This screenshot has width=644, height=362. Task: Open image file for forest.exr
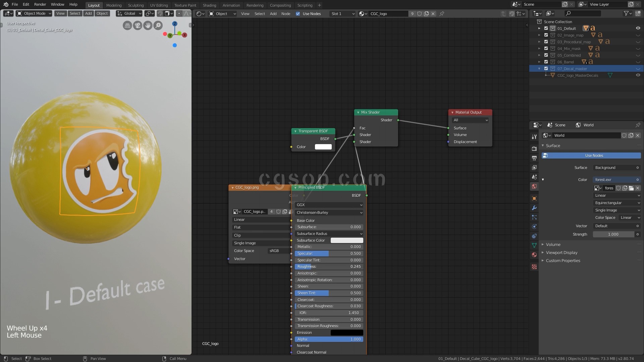(x=631, y=188)
